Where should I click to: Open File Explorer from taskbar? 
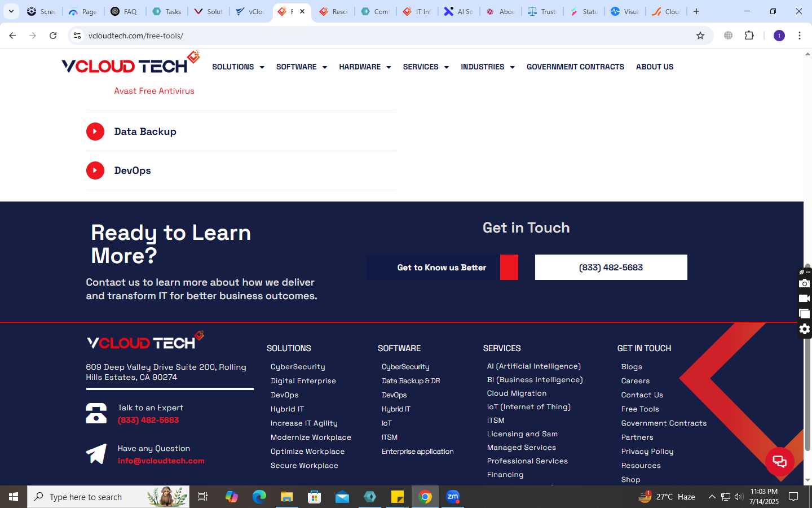pyautogui.click(x=287, y=497)
